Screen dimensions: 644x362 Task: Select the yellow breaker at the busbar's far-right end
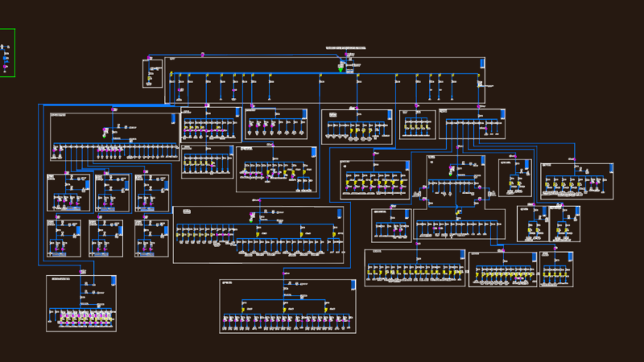pos(478,76)
